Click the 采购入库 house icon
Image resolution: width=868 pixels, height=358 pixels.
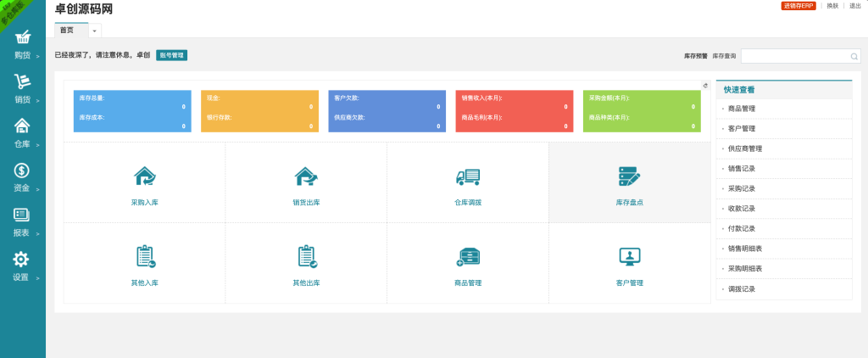pos(144,176)
